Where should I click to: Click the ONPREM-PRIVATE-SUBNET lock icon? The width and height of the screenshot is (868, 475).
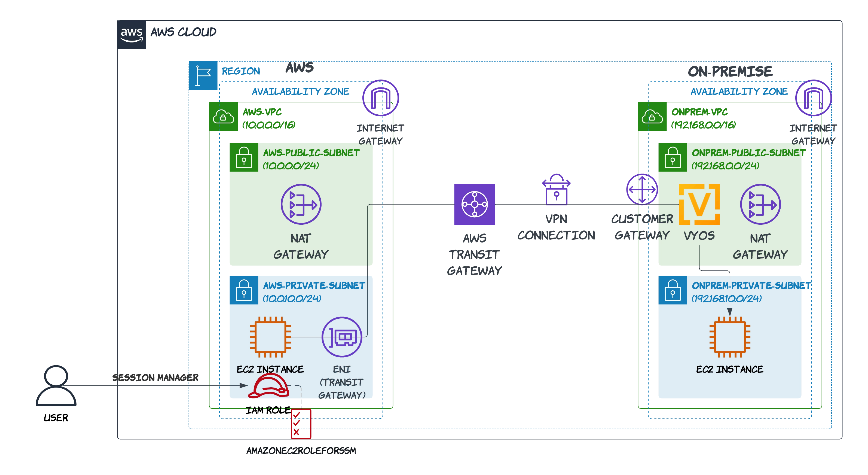[673, 290]
